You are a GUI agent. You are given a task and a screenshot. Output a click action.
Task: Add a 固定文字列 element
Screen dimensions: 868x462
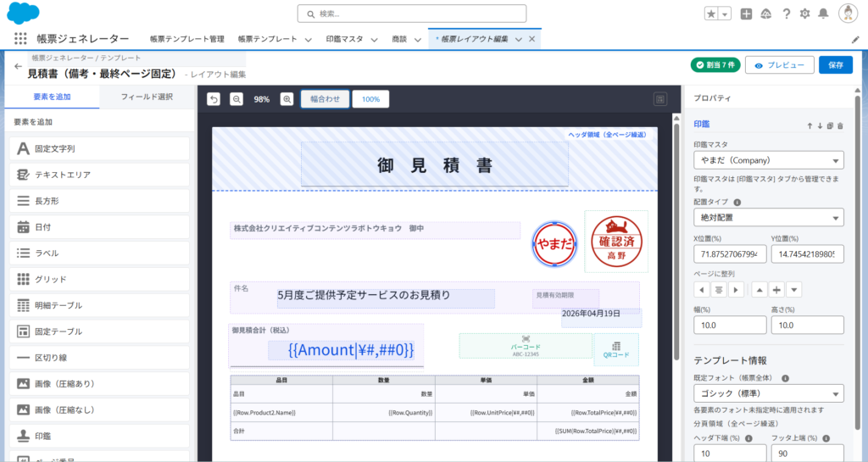[99, 148]
